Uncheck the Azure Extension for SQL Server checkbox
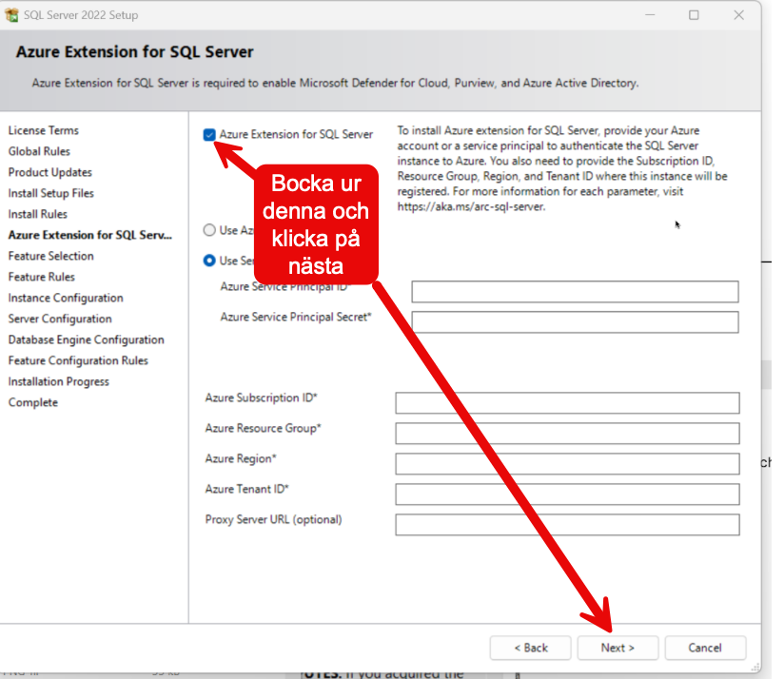The height and width of the screenshot is (679, 784). click(x=209, y=134)
